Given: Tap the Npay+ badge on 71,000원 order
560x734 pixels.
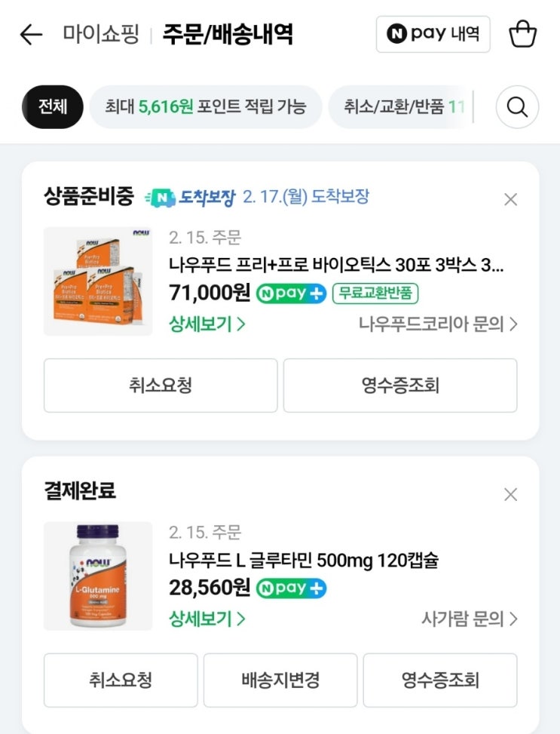Looking at the screenshot, I should coord(292,293).
